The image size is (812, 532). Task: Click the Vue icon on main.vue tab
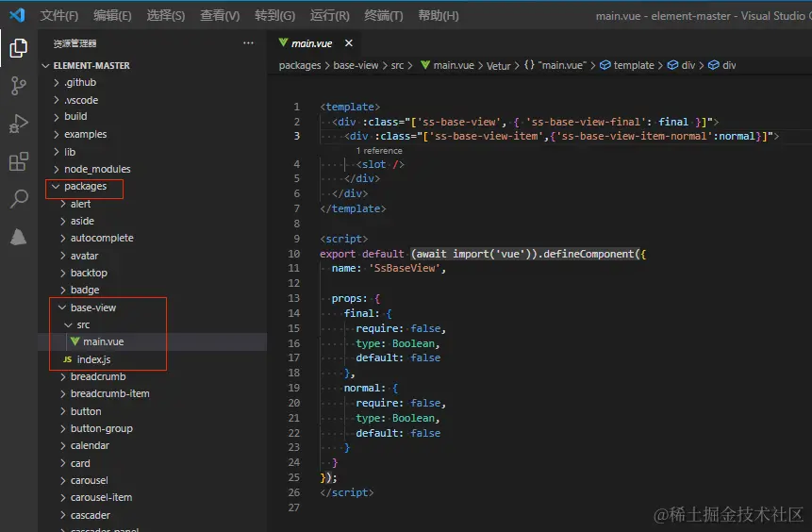(283, 42)
